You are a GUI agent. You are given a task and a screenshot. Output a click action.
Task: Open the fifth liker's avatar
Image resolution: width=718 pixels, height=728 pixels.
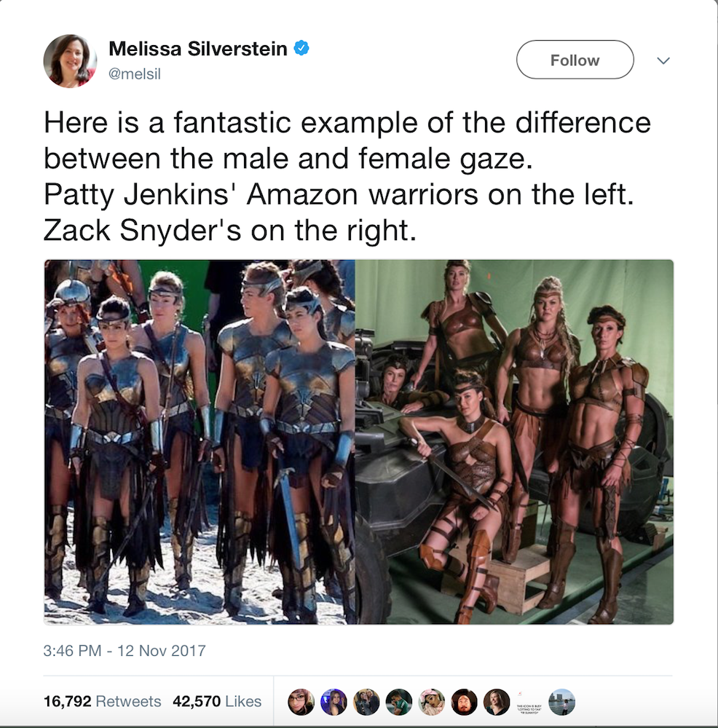coord(431,702)
